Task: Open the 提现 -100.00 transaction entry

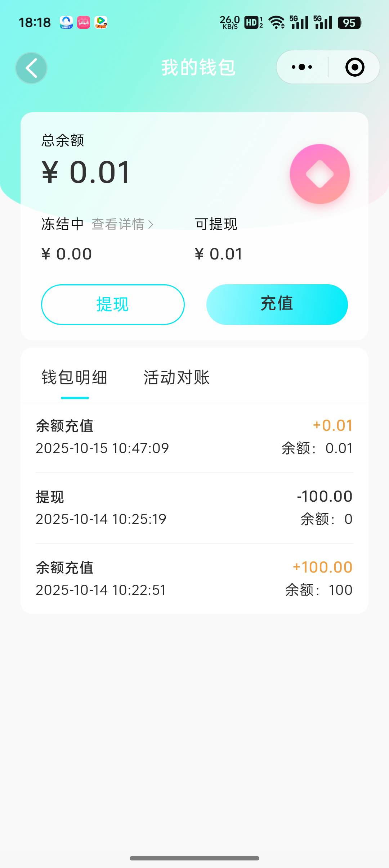Action: [194, 507]
